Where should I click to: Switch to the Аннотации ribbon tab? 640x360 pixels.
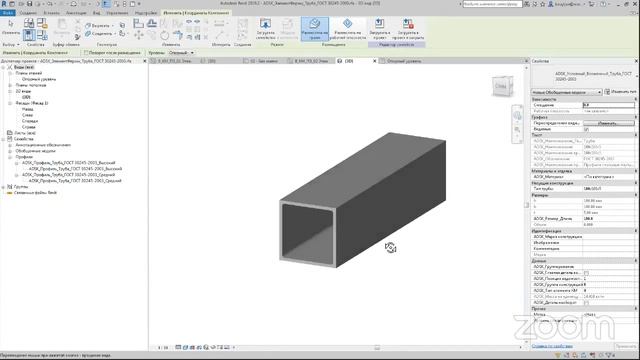click(76, 13)
